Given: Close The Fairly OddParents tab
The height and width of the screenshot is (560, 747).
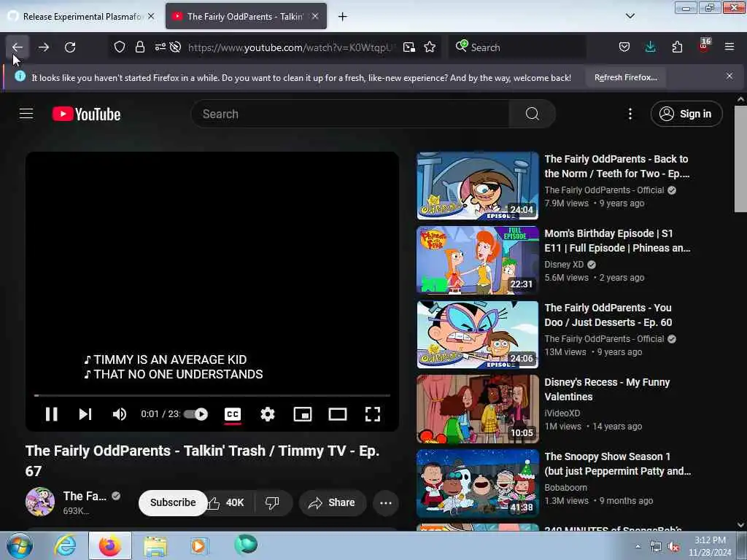Looking at the screenshot, I should coord(315,16).
